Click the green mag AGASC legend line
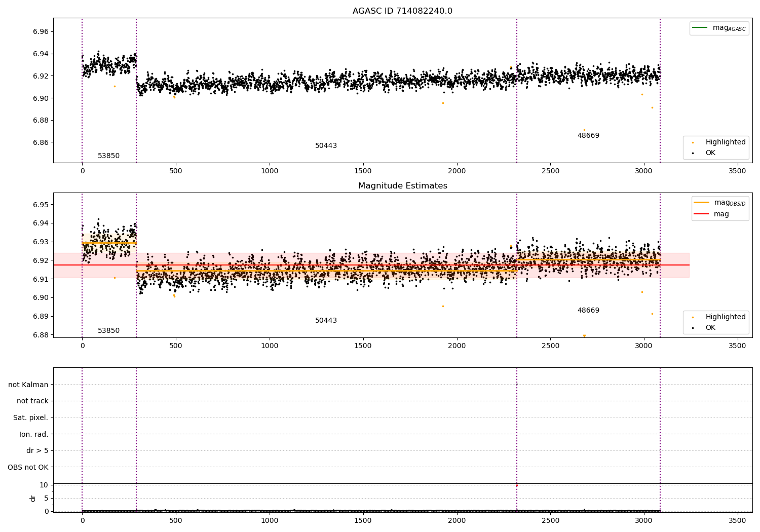760x532 pixels. tap(700, 27)
